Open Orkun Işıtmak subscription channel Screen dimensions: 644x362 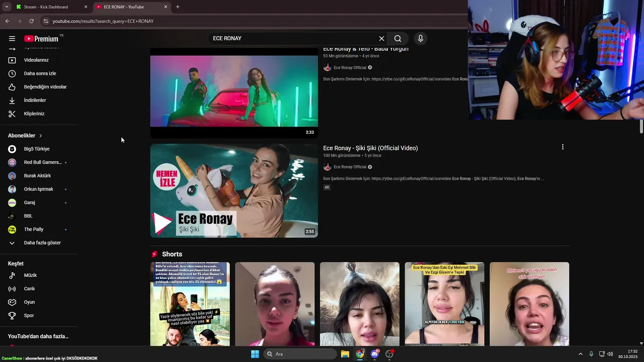pyautogui.click(x=38, y=190)
